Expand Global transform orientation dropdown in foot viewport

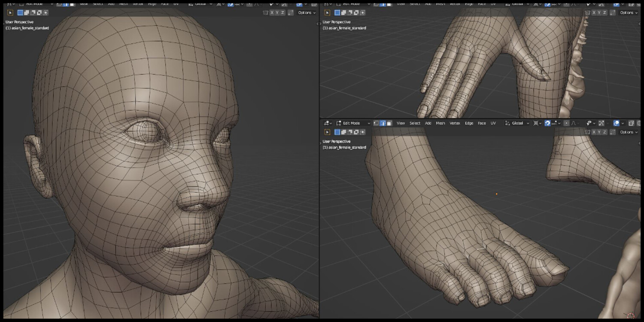coord(517,123)
